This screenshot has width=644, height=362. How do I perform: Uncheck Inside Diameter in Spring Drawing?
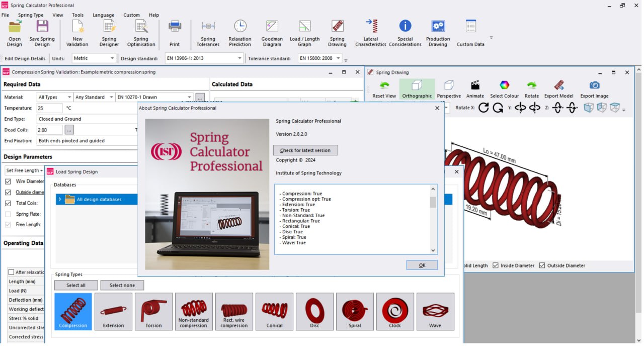click(x=496, y=265)
